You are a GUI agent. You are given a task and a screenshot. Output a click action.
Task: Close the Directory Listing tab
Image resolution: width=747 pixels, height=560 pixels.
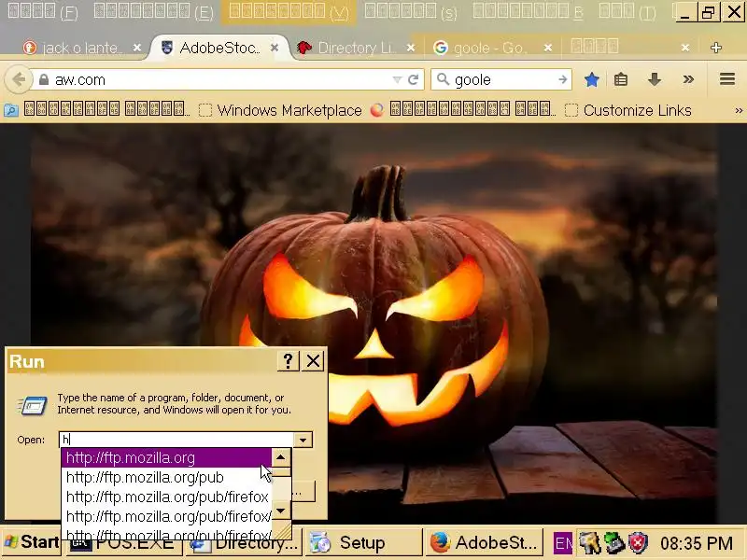(411, 48)
